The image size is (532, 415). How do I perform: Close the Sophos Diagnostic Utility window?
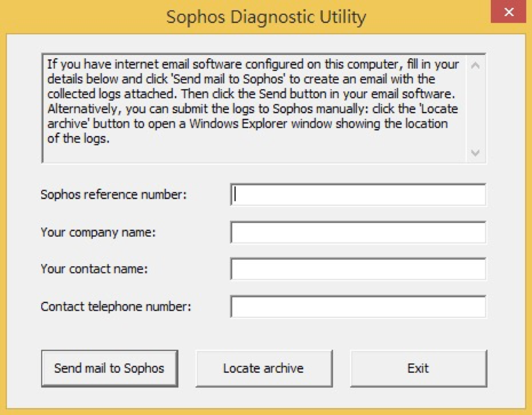508,12
